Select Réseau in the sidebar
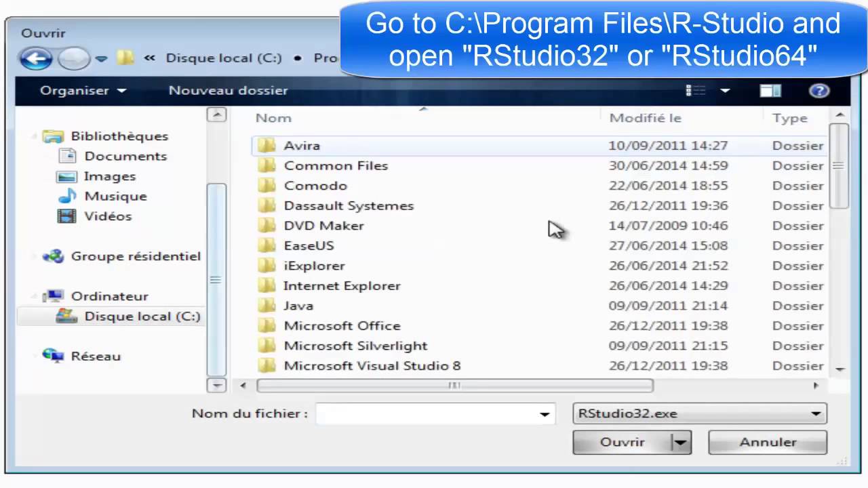Viewport: 868px width, 488px height. point(96,357)
